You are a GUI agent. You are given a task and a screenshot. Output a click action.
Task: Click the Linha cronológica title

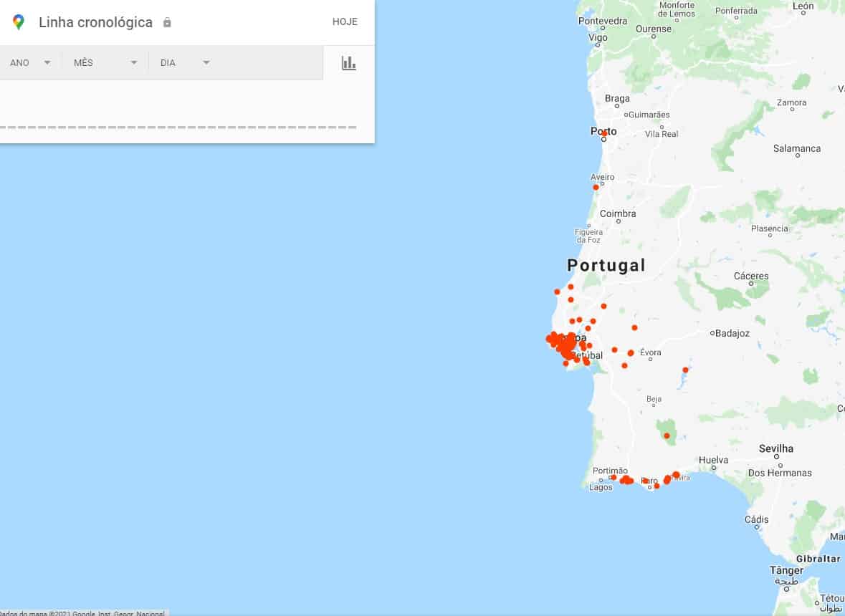tap(95, 22)
